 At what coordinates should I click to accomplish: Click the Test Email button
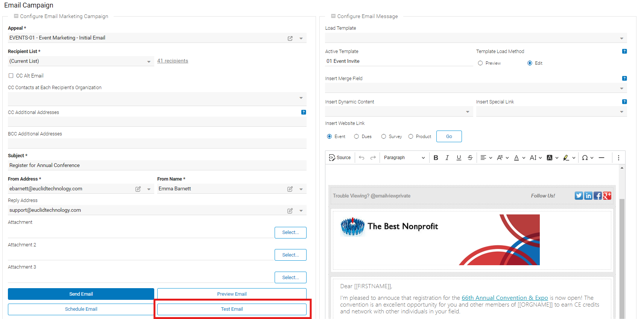click(232, 309)
